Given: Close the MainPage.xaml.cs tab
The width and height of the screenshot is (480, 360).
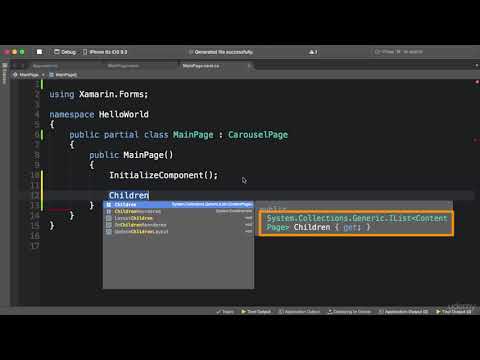Looking at the screenshot, I should (x=249, y=66).
